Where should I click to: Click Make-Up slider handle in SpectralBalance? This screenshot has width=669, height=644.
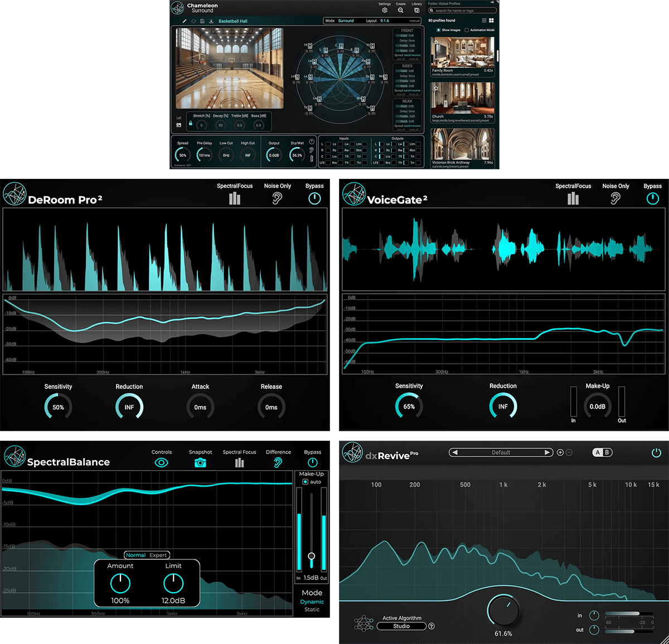pos(311,556)
